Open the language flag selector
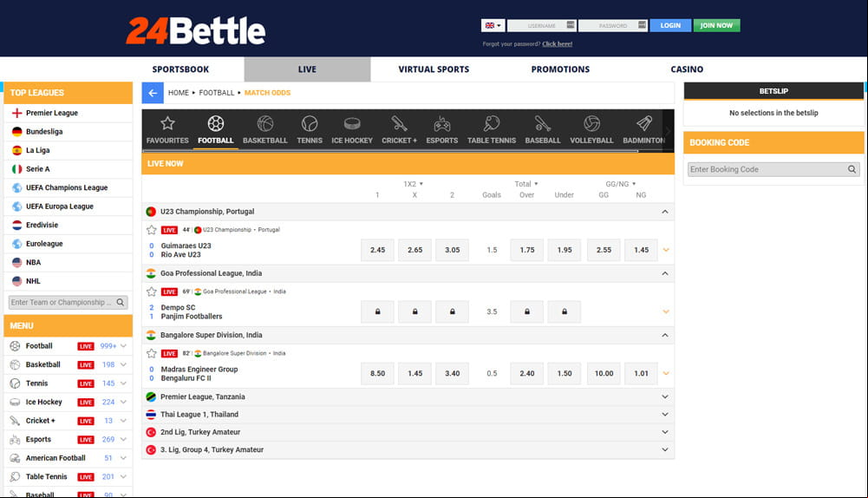The width and height of the screenshot is (868, 498). tap(493, 25)
